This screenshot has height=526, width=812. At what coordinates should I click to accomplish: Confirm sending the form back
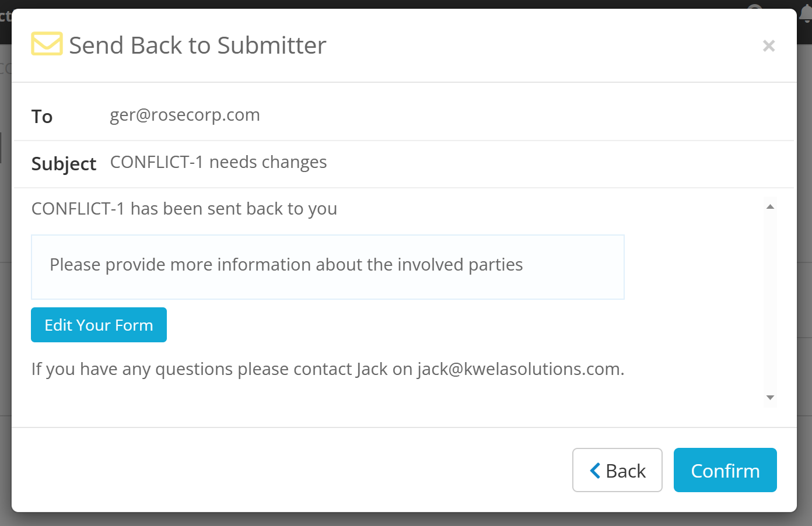coord(725,470)
